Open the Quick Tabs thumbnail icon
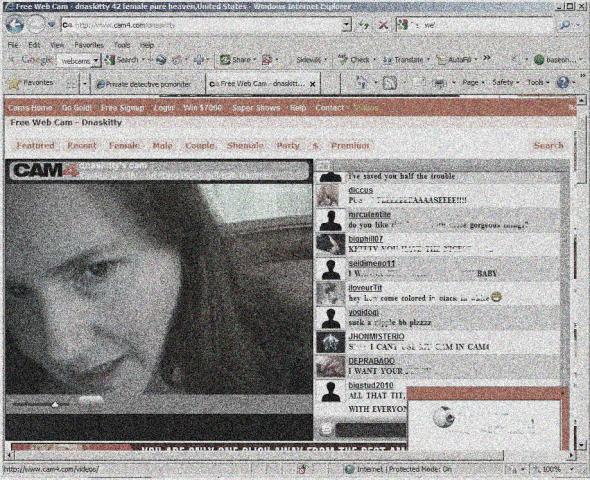The width and height of the screenshot is (590, 480). click(x=71, y=85)
